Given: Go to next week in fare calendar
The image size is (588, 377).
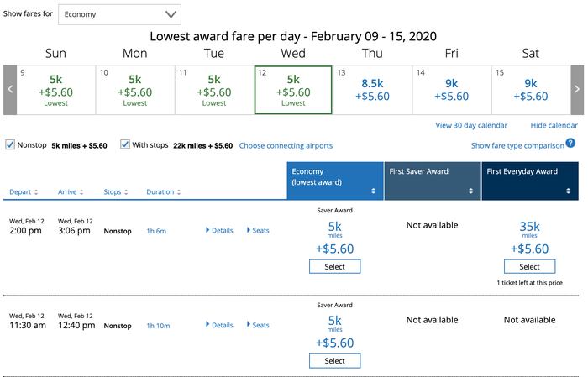Looking at the screenshot, I should tap(577, 90).
